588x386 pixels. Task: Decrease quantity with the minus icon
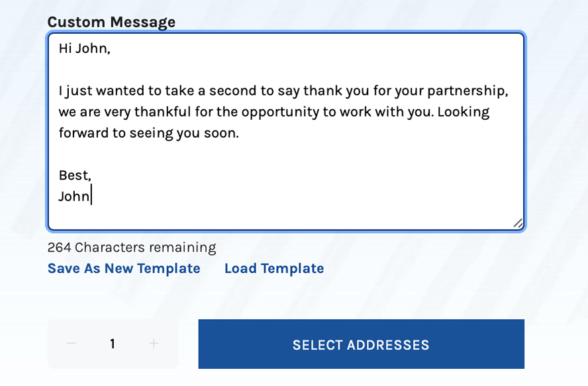coord(72,343)
